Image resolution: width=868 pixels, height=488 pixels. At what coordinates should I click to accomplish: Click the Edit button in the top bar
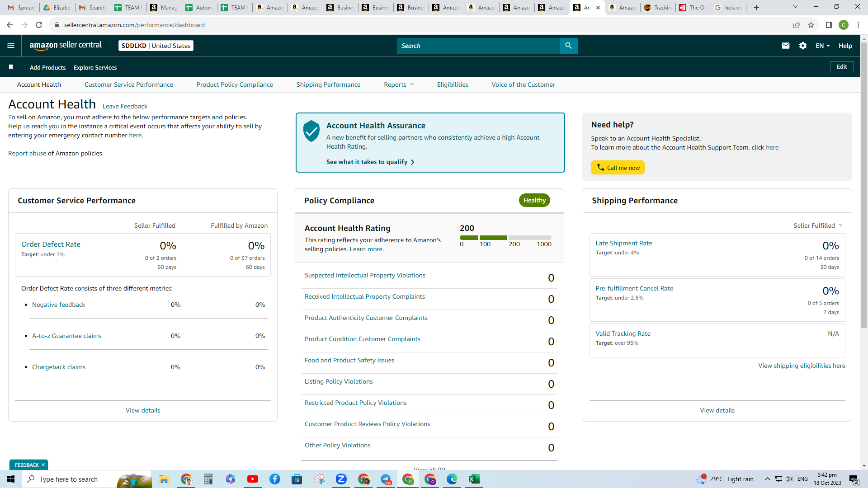pos(842,67)
